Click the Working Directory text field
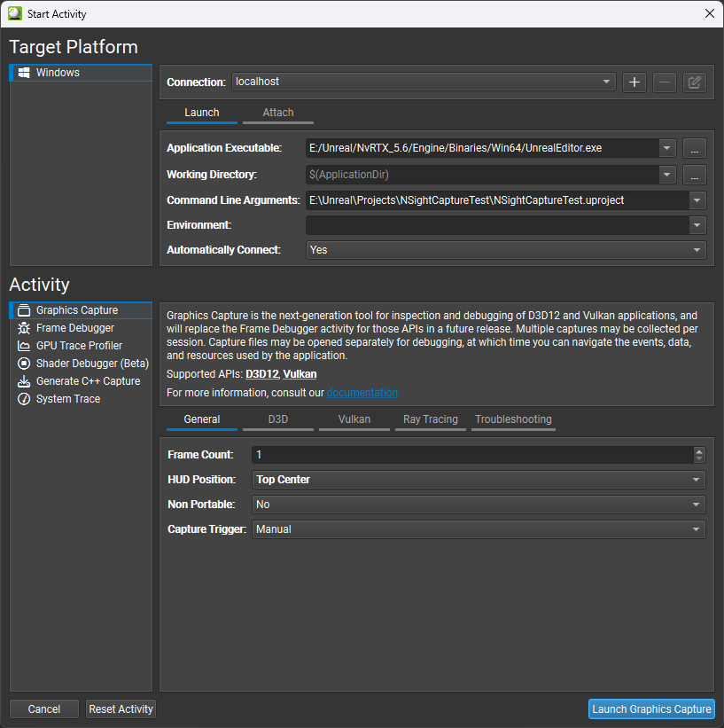The height and width of the screenshot is (728, 724). click(x=482, y=175)
